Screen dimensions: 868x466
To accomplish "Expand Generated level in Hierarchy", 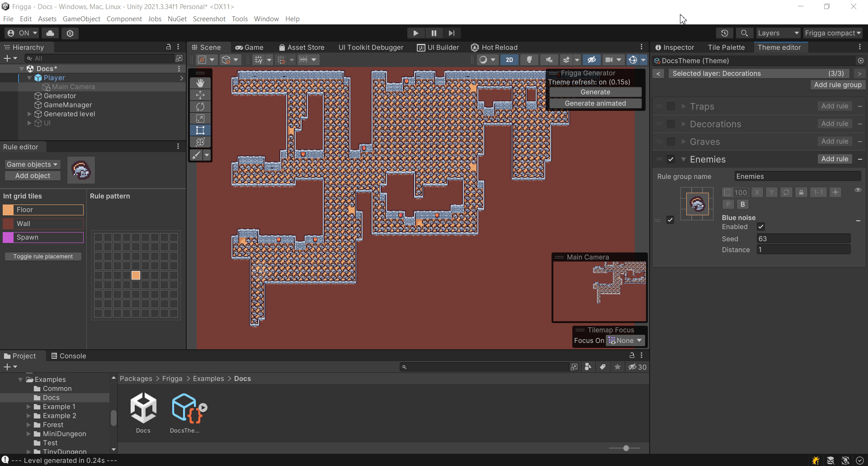I will click(29, 114).
